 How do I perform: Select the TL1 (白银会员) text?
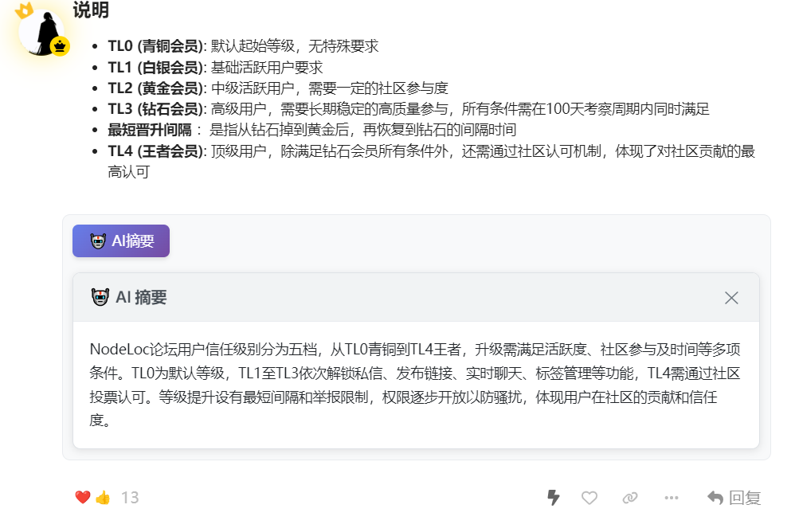[155, 67]
